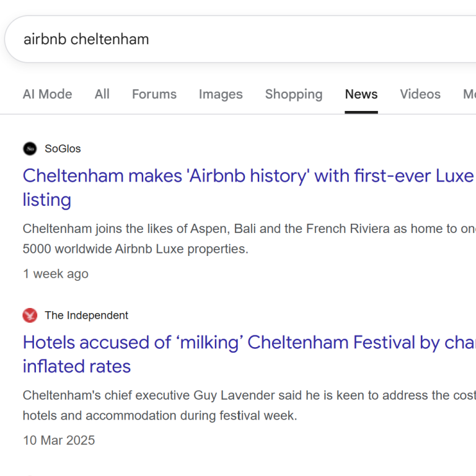Click the '10 Mar 2025' date label
This screenshot has width=476, height=476.
point(59,441)
